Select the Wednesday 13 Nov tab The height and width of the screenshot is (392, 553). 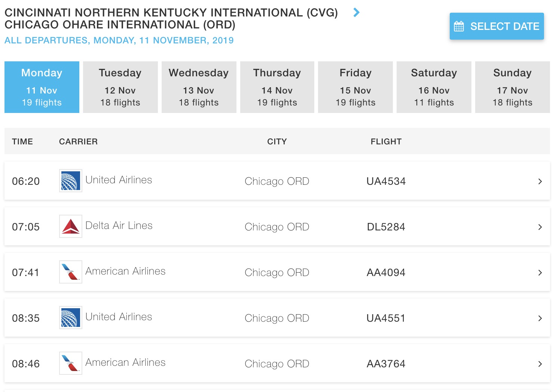pyautogui.click(x=199, y=87)
